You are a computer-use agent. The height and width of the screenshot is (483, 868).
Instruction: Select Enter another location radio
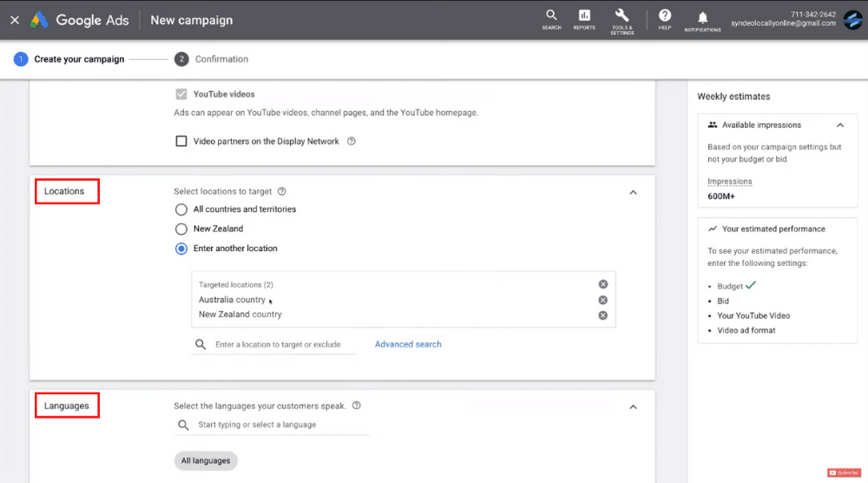(x=181, y=248)
